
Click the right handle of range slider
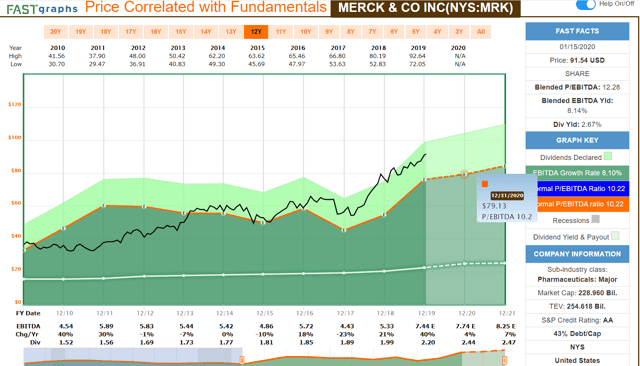pos(504,360)
